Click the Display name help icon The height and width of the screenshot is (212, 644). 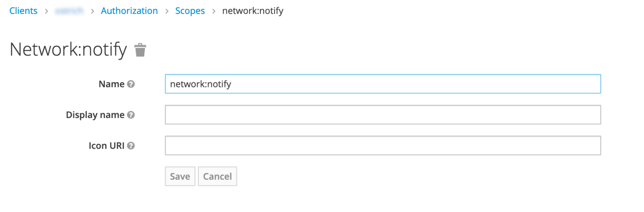[131, 115]
